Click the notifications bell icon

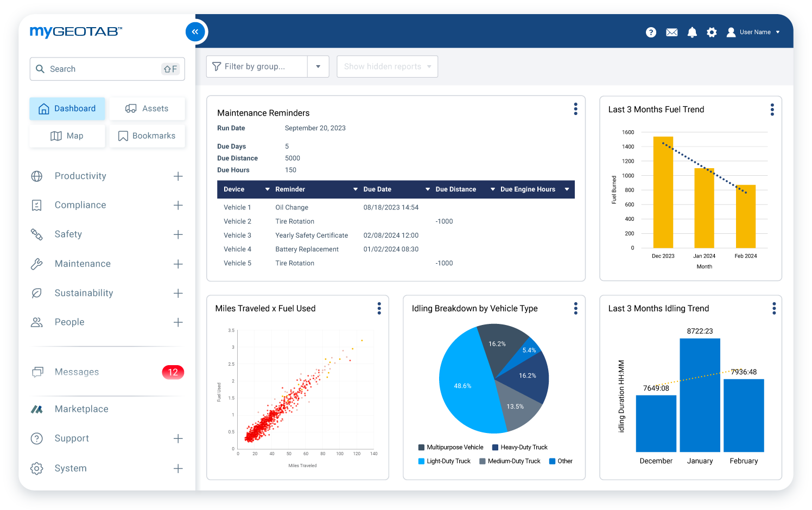coord(692,33)
